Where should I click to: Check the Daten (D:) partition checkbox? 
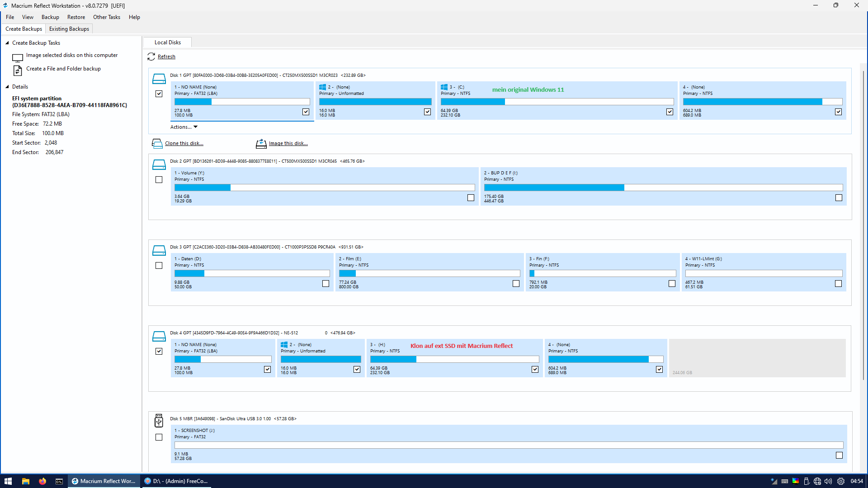pos(325,284)
